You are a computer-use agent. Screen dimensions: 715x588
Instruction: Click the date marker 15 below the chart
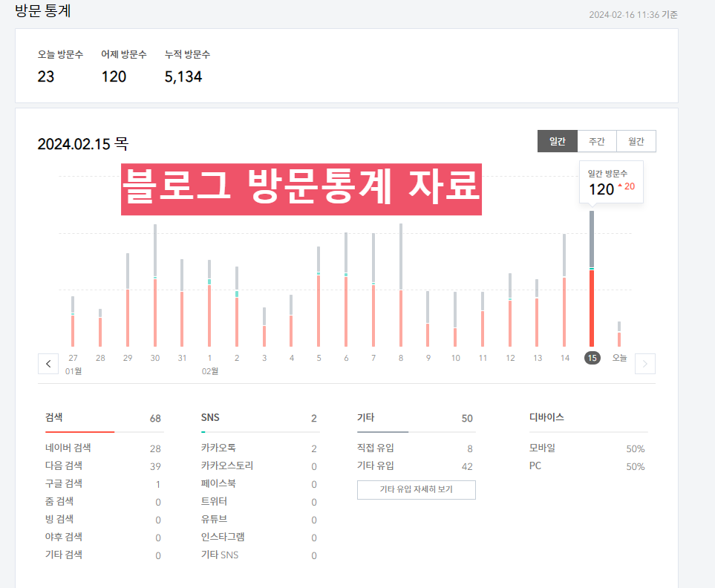point(592,358)
